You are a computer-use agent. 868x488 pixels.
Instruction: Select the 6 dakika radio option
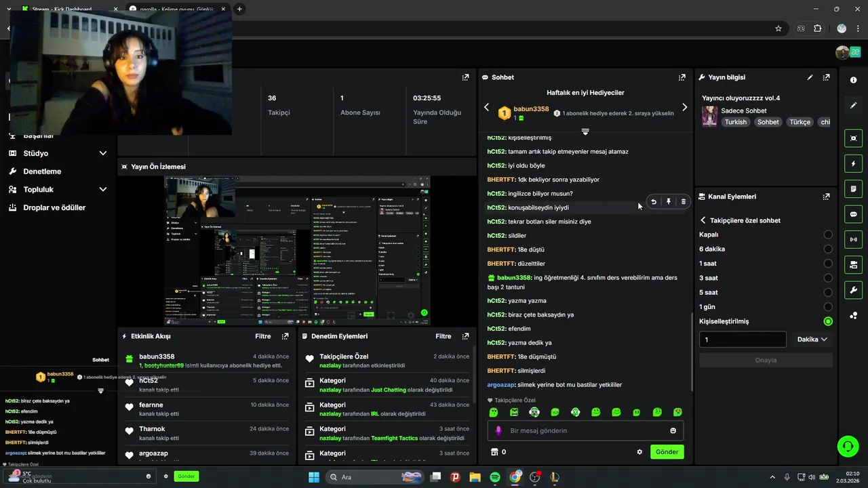click(x=828, y=249)
